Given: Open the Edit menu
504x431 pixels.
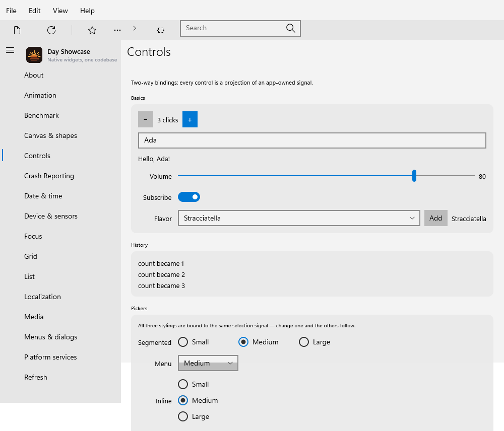Looking at the screenshot, I should point(34,11).
